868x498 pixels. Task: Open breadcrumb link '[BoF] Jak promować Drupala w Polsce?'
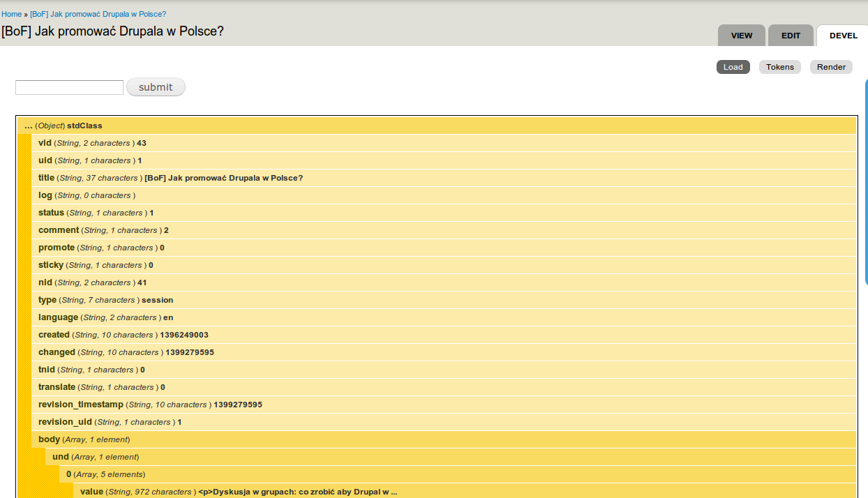coord(98,14)
